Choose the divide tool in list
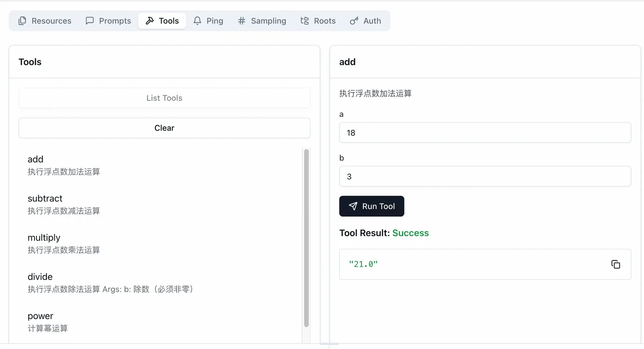The width and height of the screenshot is (644, 349). [x=163, y=283]
